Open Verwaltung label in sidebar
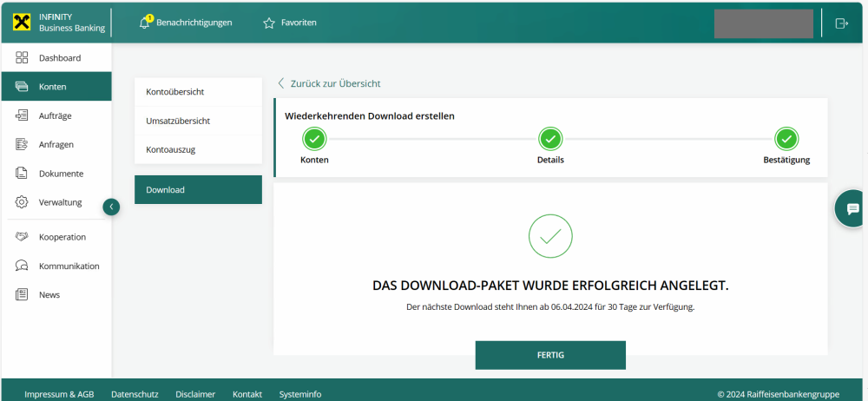 (x=61, y=202)
